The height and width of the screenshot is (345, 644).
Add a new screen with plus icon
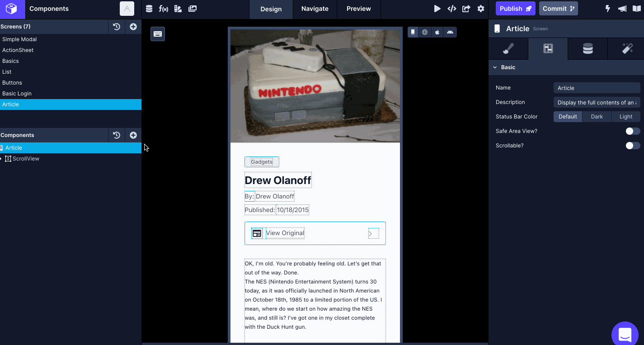click(x=133, y=27)
